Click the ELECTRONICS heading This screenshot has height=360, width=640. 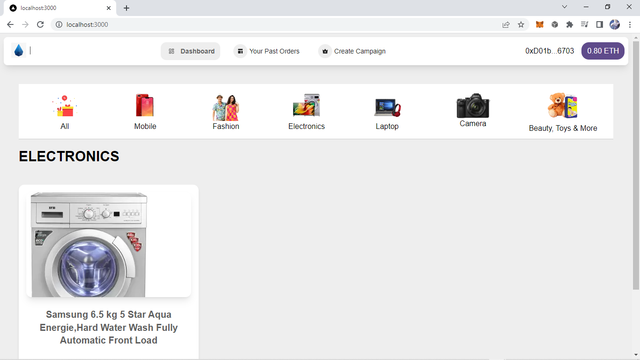[69, 156]
